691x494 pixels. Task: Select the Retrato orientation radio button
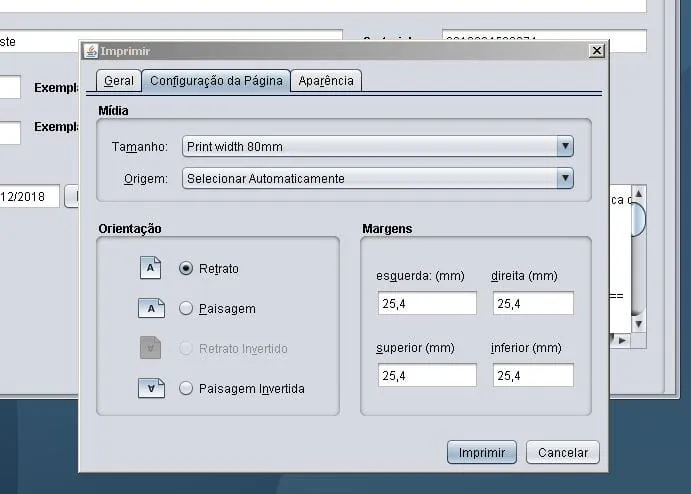[186, 268]
